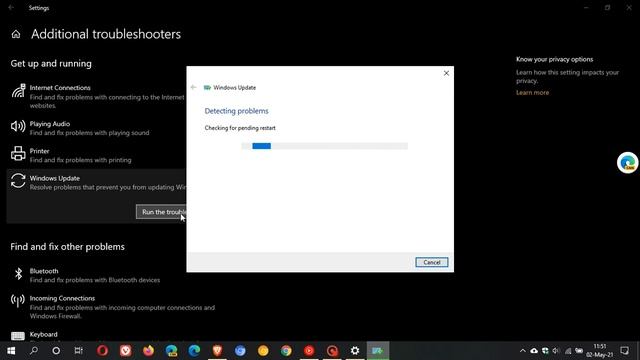Go back with the Settings back arrow
This screenshot has height=360, width=640.
[x=11, y=8]
